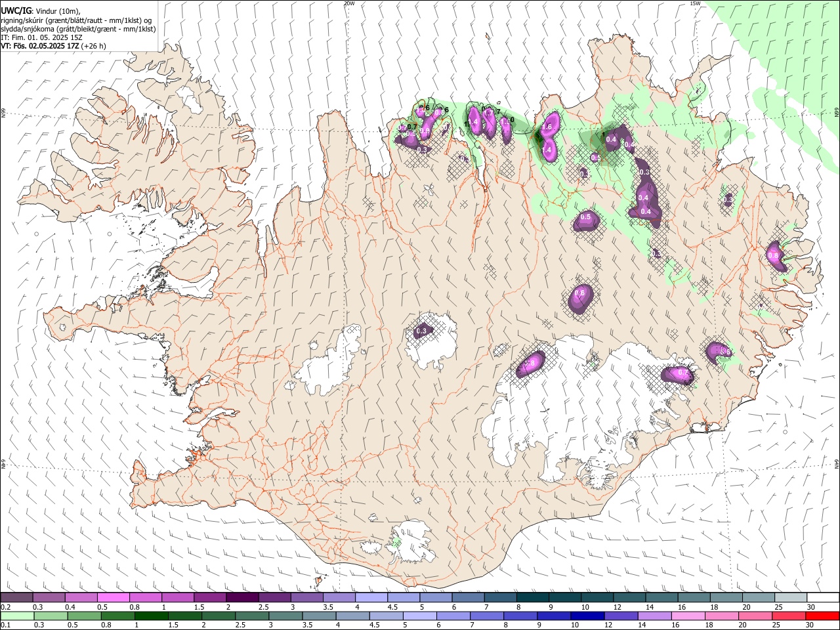
Task: Click the '64N' latitude label on right edge
Action: coord(837,464)
